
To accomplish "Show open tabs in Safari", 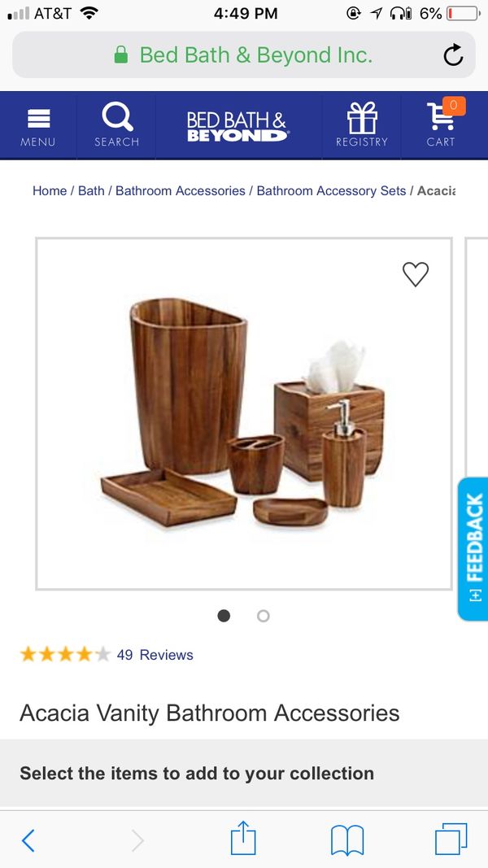I will (x=451, y=840).
